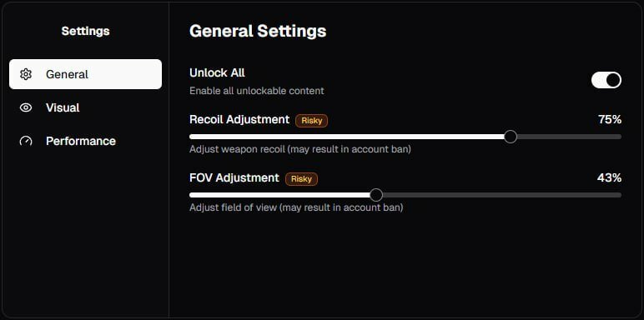Click the Unlock All setting label
This screenshot has height=320, width=644.
217,72
